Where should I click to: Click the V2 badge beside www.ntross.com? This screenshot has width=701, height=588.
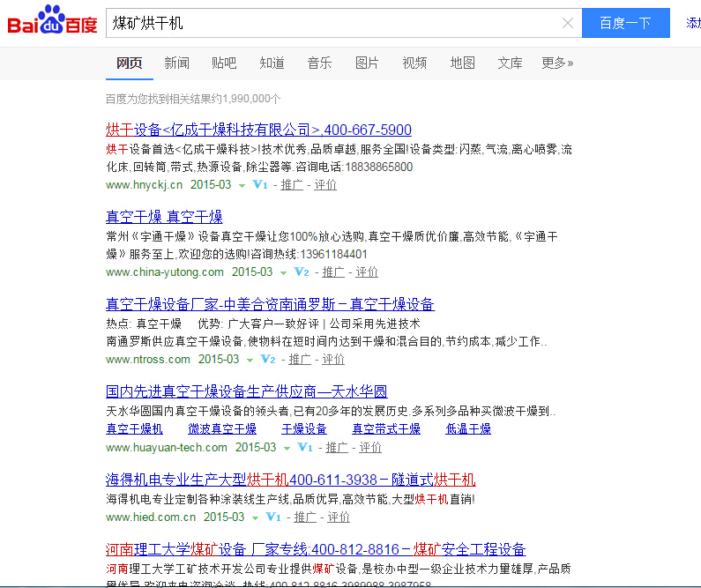[x=268, y=360]
